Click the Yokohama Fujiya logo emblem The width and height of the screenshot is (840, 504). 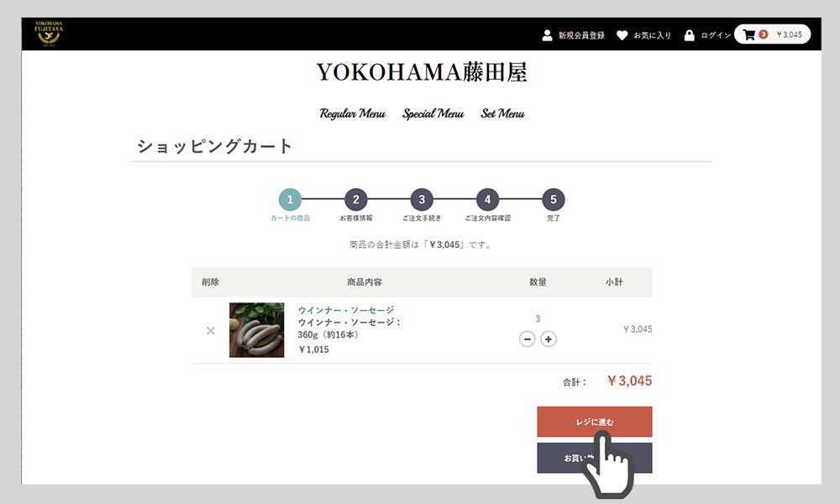(x=48, y=34)
